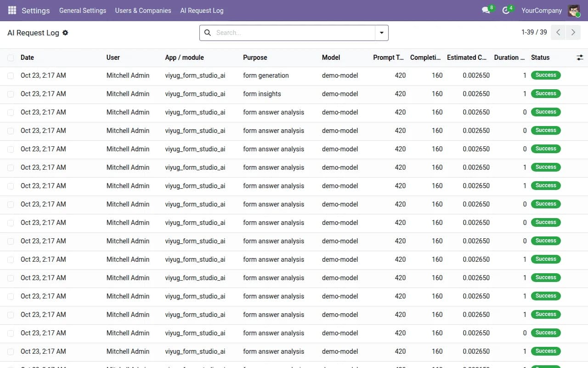Viewport: 588px width, 368px height.
Task: Sort the list by the User column
Action: 113,57
